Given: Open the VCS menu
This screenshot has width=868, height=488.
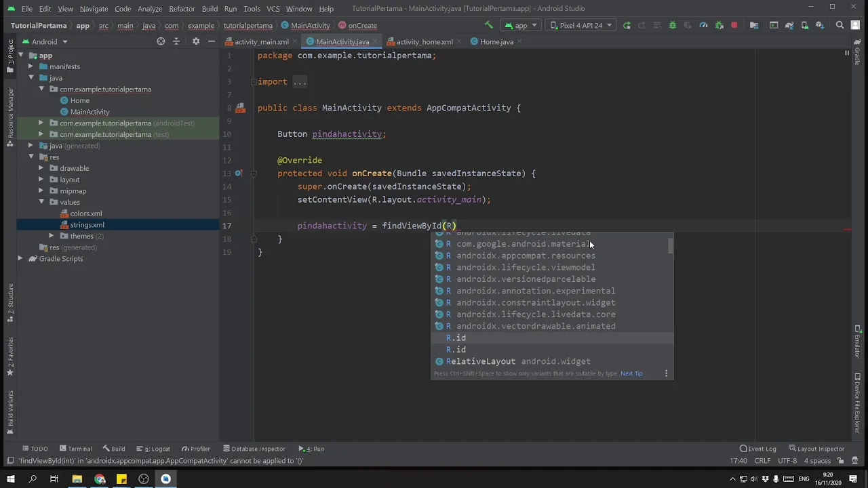Looking at the screenshot, I should click(273, 9).
